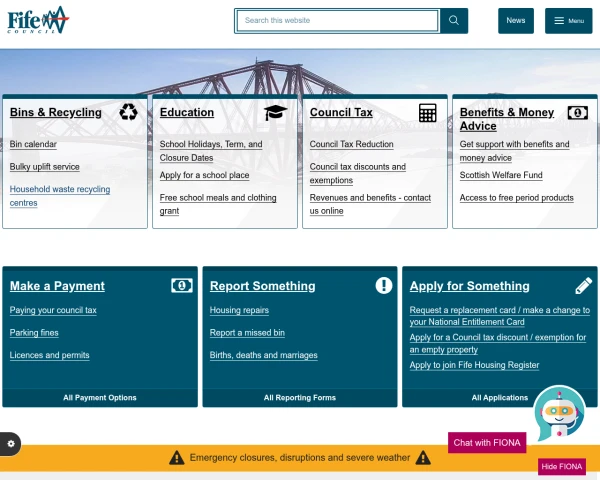Click the exclamation mark Report Something icon

tap(384, 286)
